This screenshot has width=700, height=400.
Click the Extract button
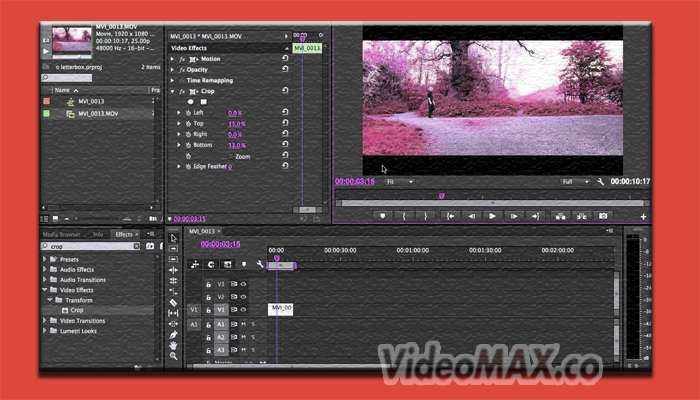pyautogui.click(x=582, y=216)
